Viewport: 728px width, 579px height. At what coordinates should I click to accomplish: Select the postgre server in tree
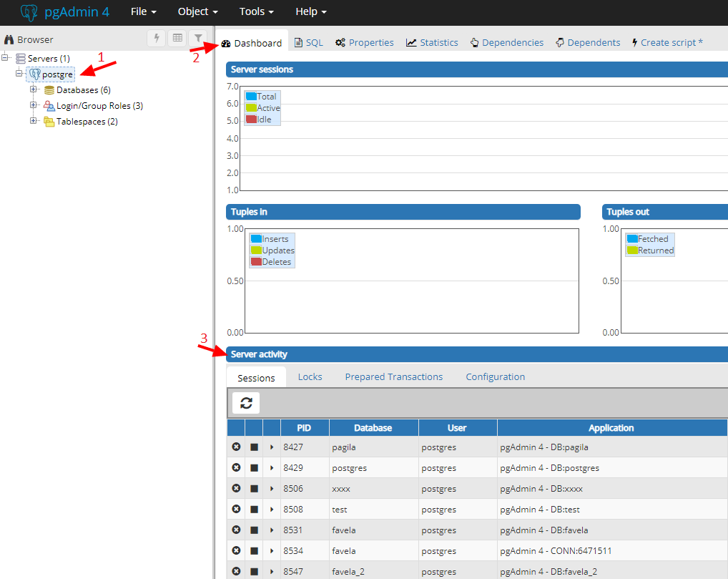57,74
